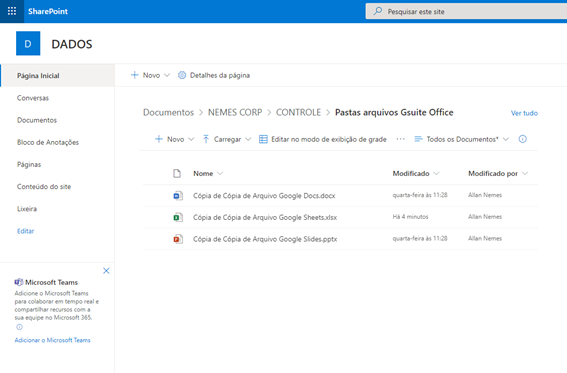Click the Carregar upload arrow icon
Viewport: 567px width, 373px height.
tap(206, 139)
